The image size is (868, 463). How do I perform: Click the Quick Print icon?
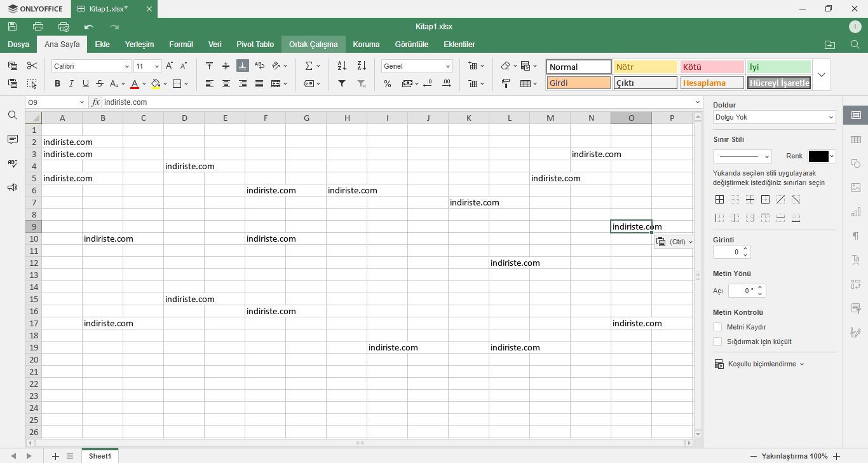coord(64,27)
